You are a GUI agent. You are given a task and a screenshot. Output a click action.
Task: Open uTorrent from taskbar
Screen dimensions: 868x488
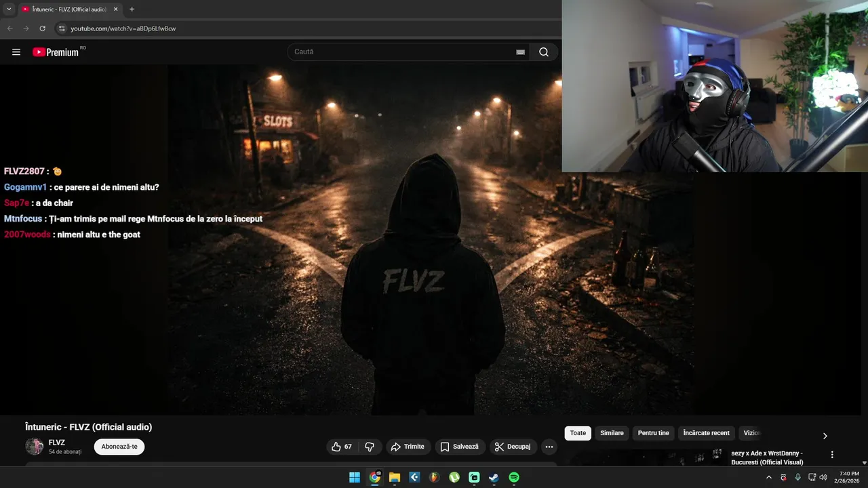(x=454, y=477)
